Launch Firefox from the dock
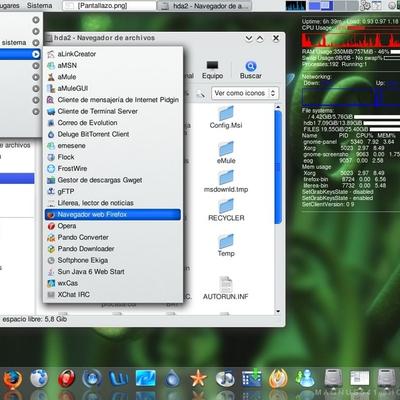 coord(12,379)
